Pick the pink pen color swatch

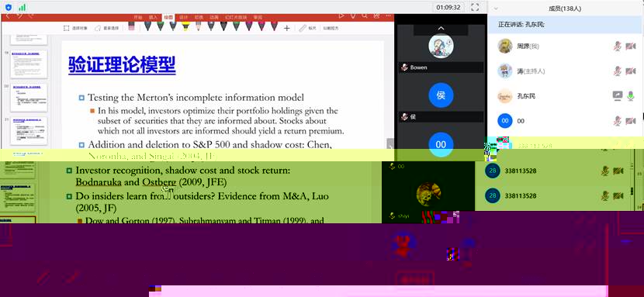click(x=261, y=26)
